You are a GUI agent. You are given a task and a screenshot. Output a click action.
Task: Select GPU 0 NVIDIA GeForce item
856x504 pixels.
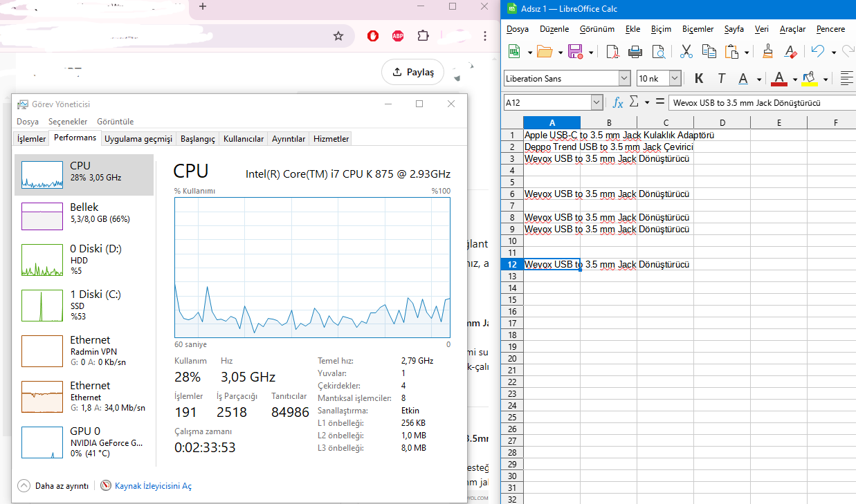(84, 442)
